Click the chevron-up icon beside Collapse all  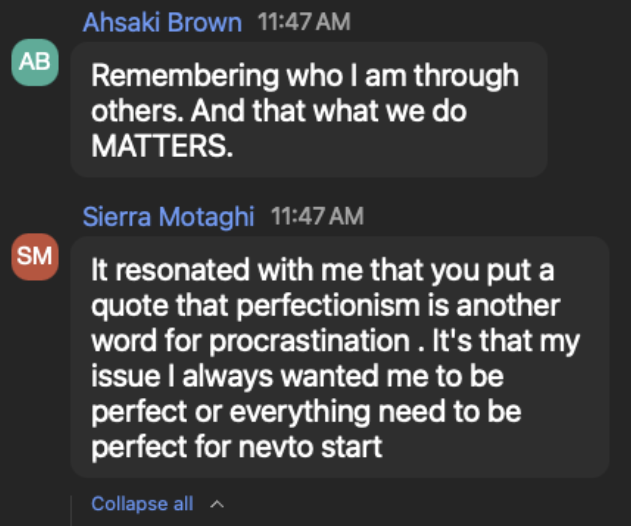(x=217, y=504)
